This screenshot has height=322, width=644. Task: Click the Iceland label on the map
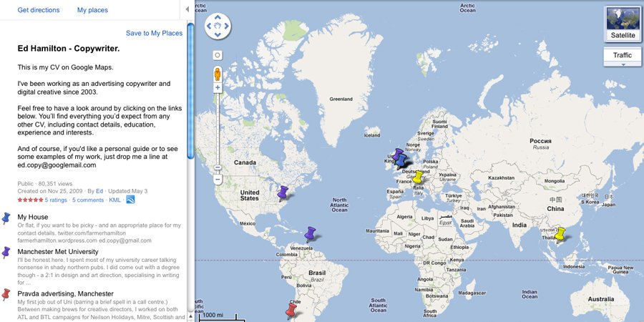click(372, 135)
